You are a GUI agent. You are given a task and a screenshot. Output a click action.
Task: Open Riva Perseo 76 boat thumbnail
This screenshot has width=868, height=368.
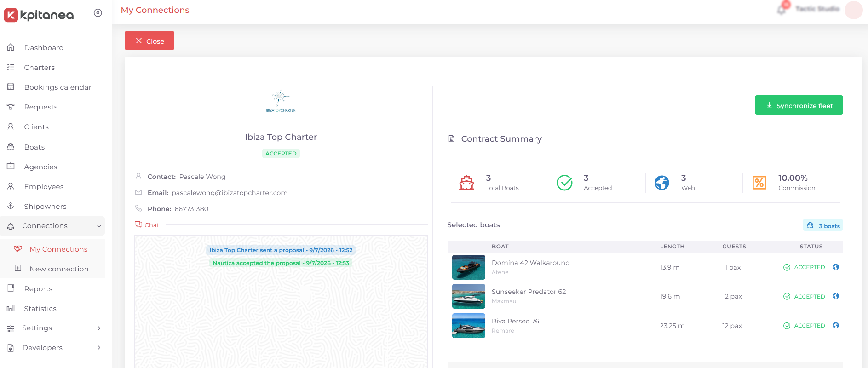pos(469,326)
